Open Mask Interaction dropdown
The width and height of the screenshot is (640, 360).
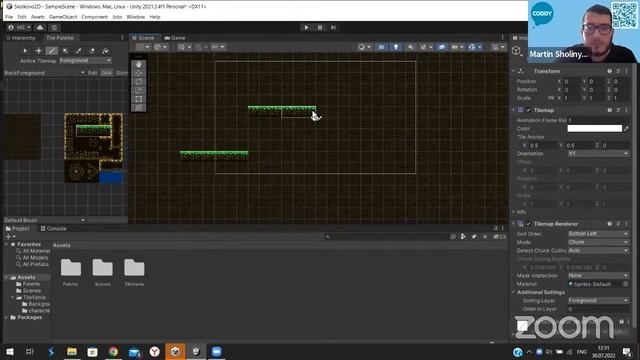[598, 276]
